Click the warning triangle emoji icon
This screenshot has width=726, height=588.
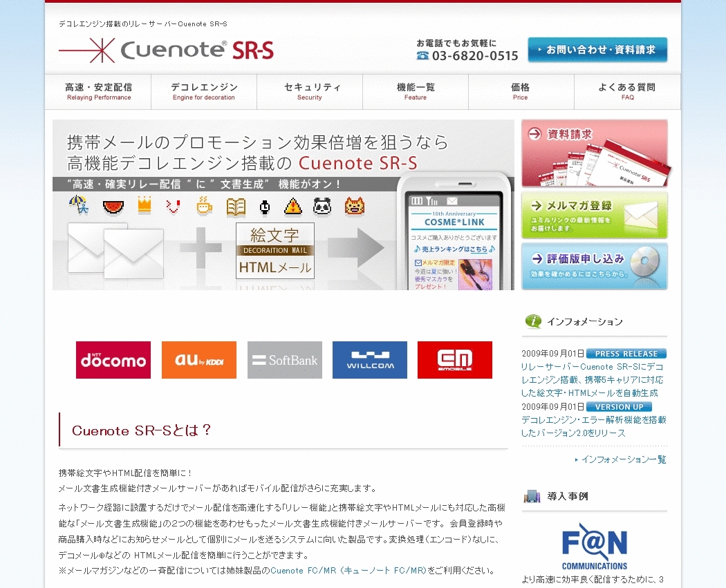(x=293, y=207)
